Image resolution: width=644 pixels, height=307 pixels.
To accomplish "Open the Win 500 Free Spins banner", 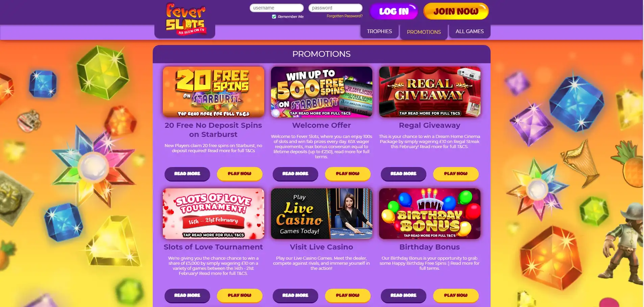I will pyautogui.click(x=321, y=92).
